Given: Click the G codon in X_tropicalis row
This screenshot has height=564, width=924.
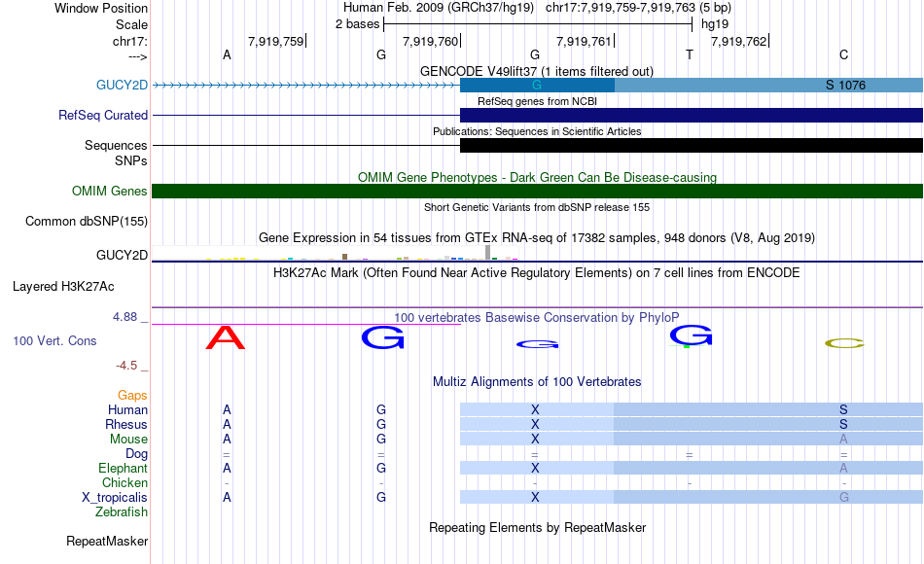Looking at the screenshot, I should (x=844, y=498).
